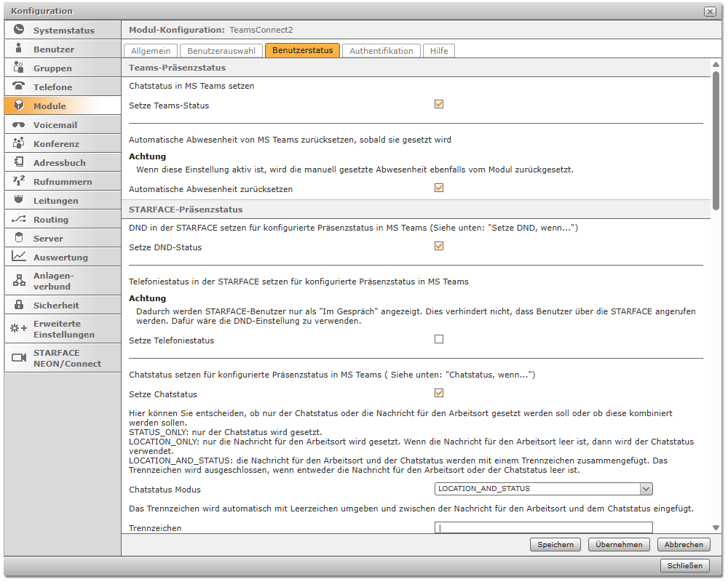The width and height of the screenshot is (728, 582).
Task: Go to Voicemail sidebar label
Action: [x=55, y=125]
